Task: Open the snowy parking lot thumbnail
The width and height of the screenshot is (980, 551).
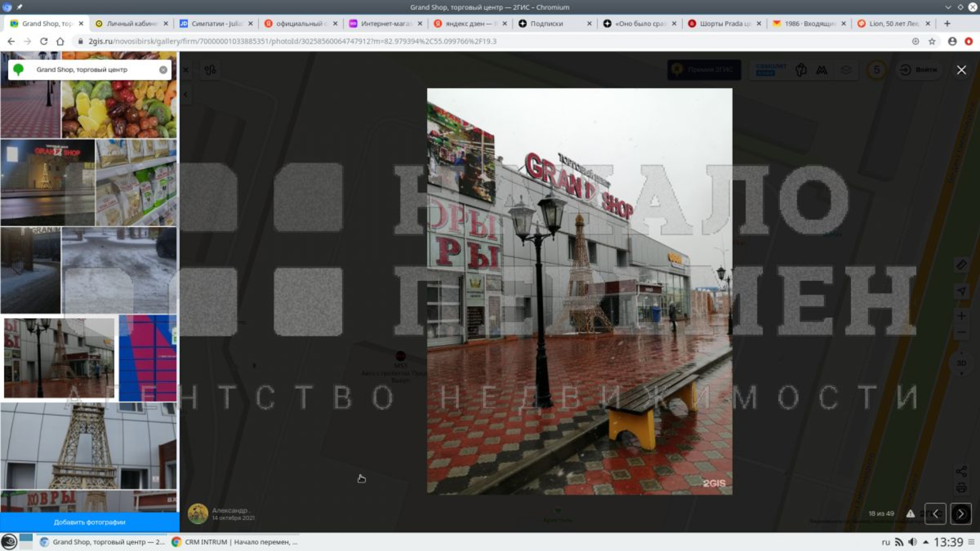Action: (x=119, y=270)
